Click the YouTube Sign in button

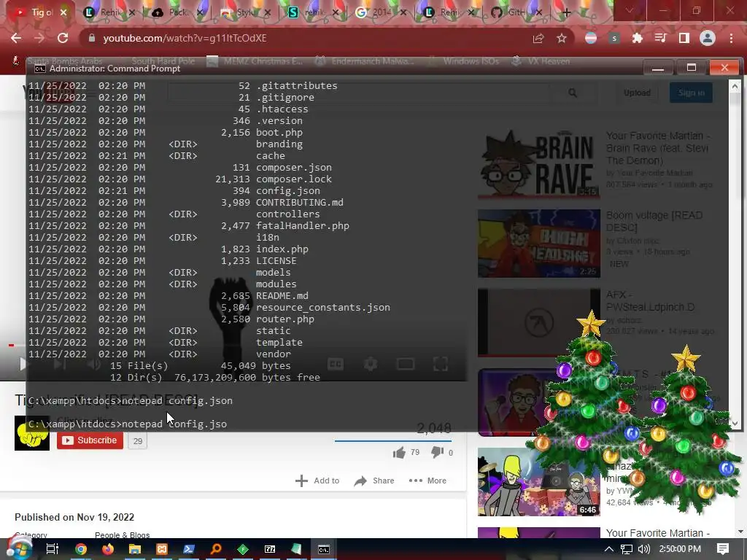tap(691, 93)
